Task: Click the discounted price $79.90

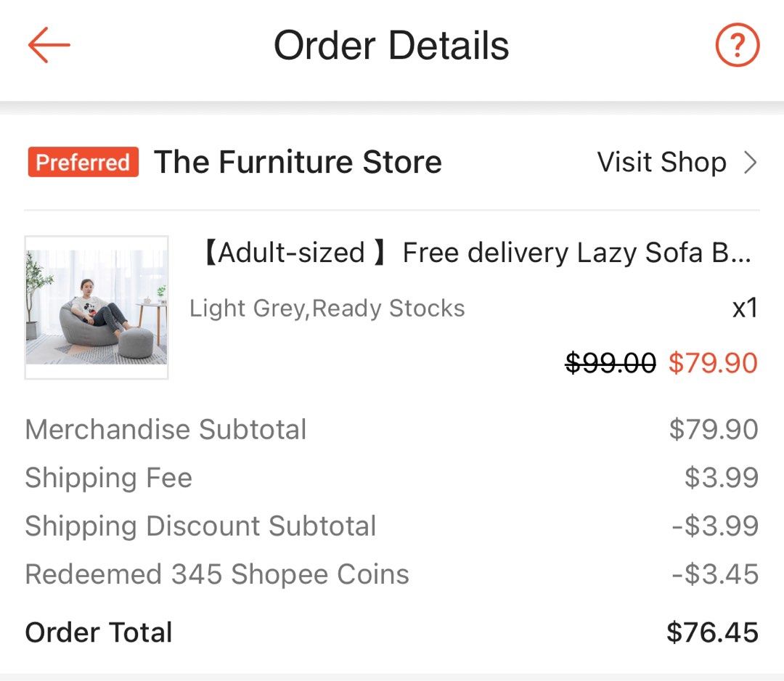Action: [712, 363]
